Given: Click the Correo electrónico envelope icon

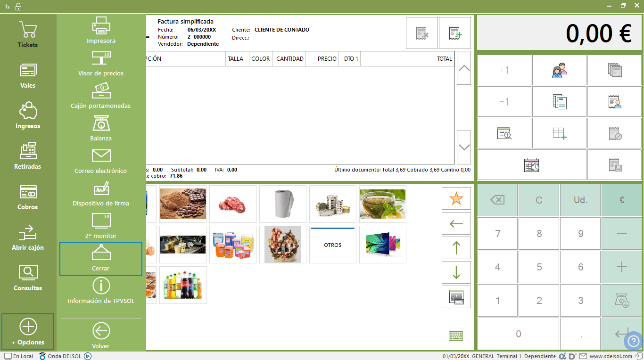Looking at the screenshot, I should click(x=101, y=155).
